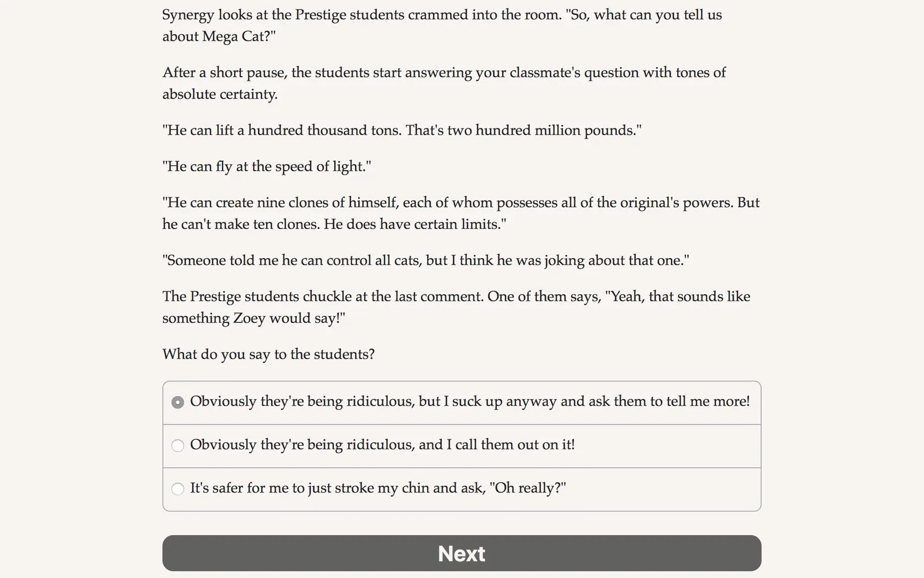Select the "suck up anyway" radio button
Image resolution: width=924 pixels, height=578 pixels.
[x=178, y=402]
